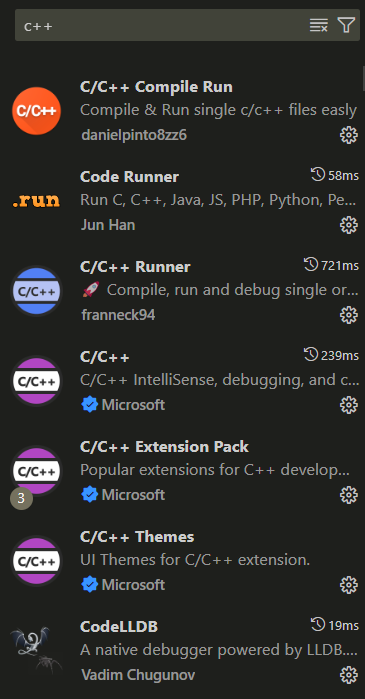365x699 pixels.
Task: Select the Code Runner .run logo
Action: 37,201
